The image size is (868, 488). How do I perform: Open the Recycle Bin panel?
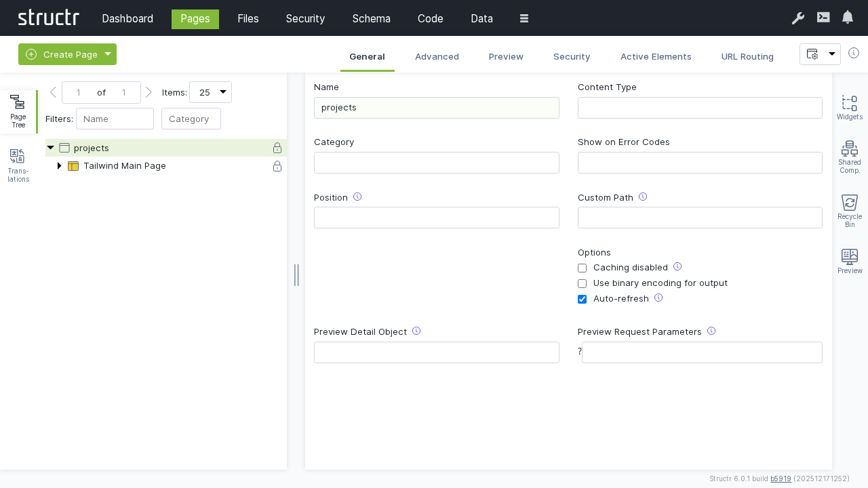click(x=849, y=210)
